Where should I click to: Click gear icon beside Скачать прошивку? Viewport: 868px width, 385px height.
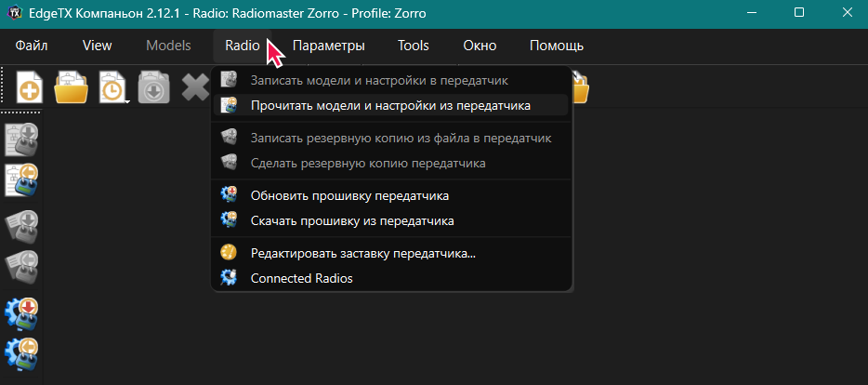pos(229,219)
